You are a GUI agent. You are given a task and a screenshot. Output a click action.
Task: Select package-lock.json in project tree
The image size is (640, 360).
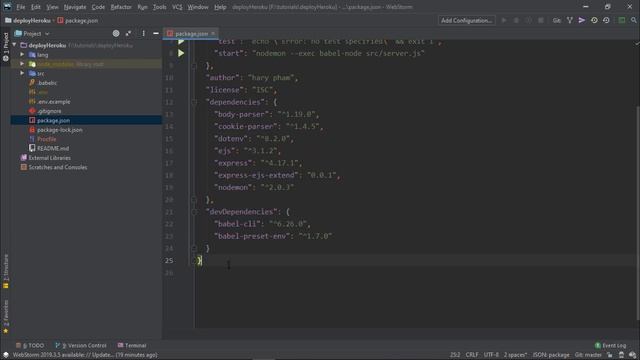(x=60, y=130)
